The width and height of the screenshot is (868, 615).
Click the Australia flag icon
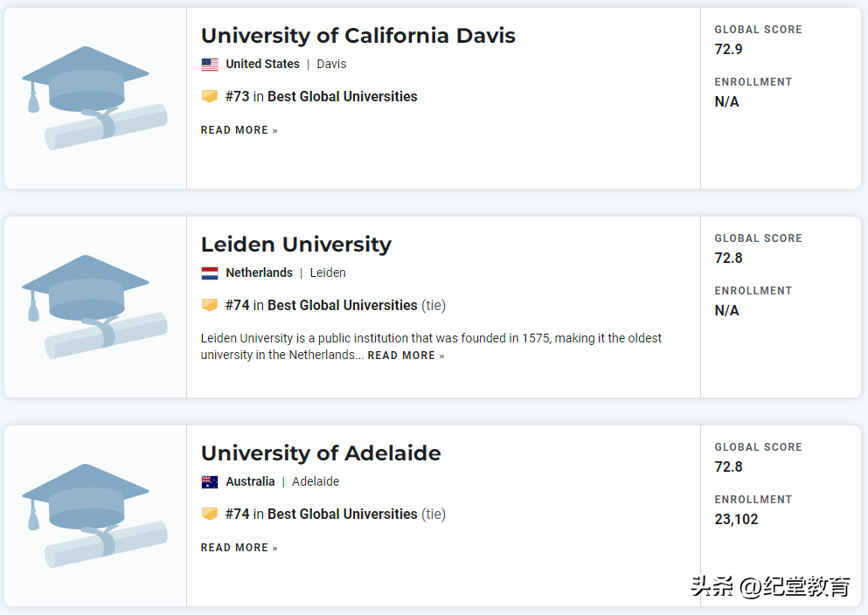[210, 481]
